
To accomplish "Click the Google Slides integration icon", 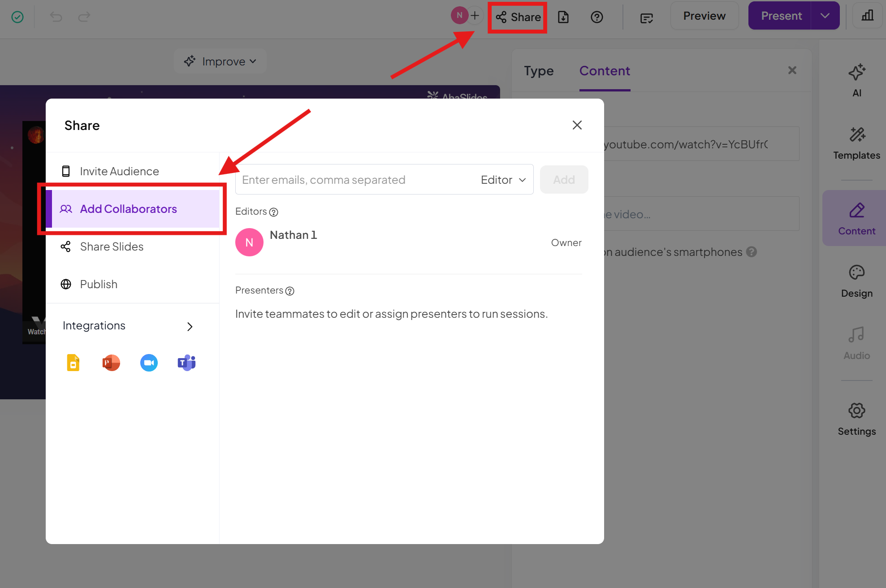I will (x=73, y=363).
